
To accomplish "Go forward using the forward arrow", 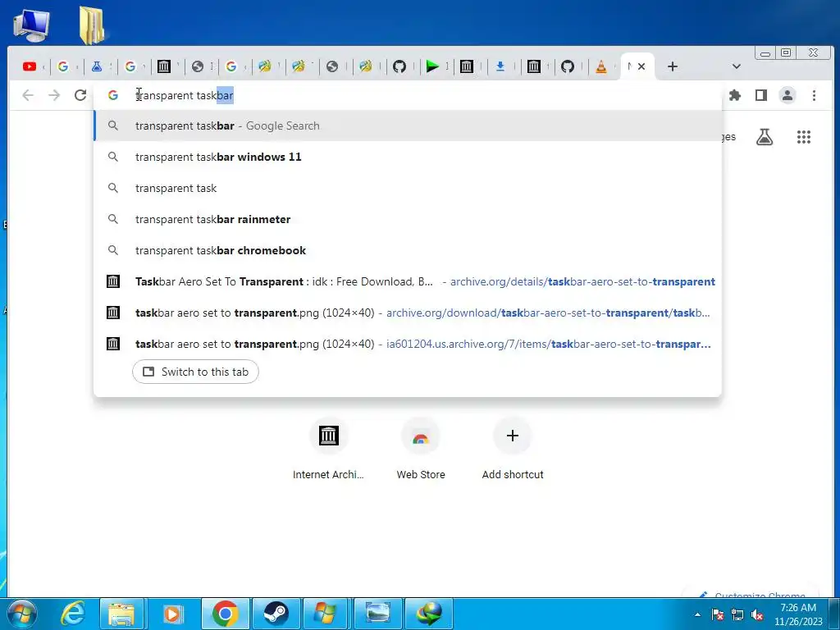I will point(54,95).
